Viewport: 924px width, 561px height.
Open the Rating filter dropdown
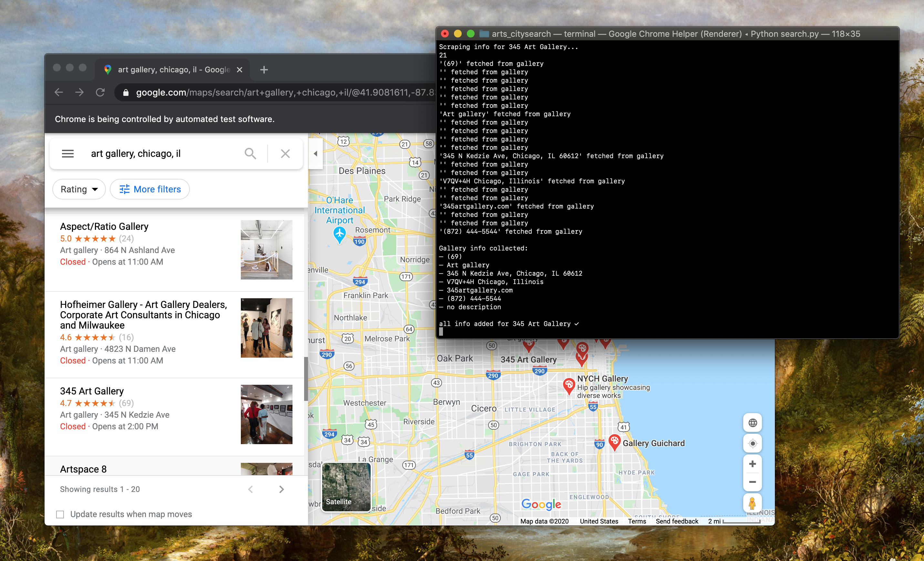(x=79, y=189)
